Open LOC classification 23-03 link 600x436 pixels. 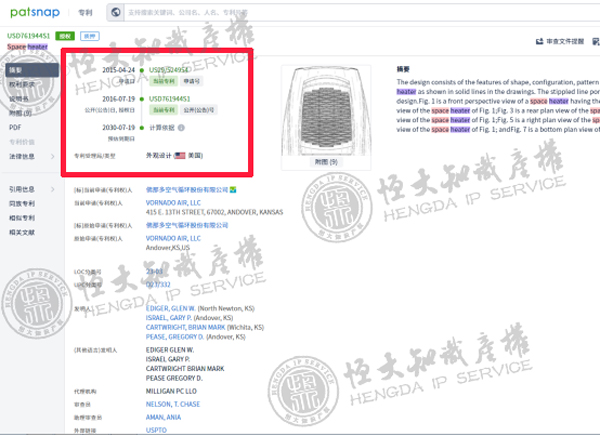[x=154, y=271]
